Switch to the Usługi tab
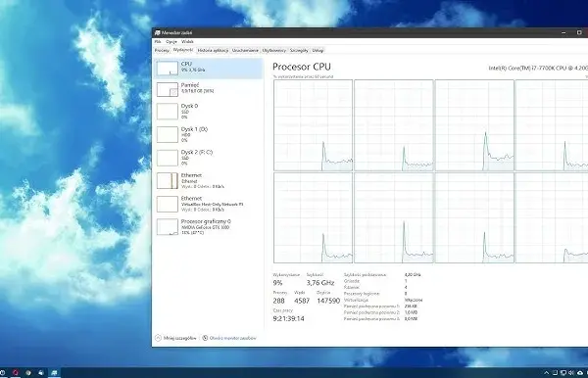 click(318, 50)
